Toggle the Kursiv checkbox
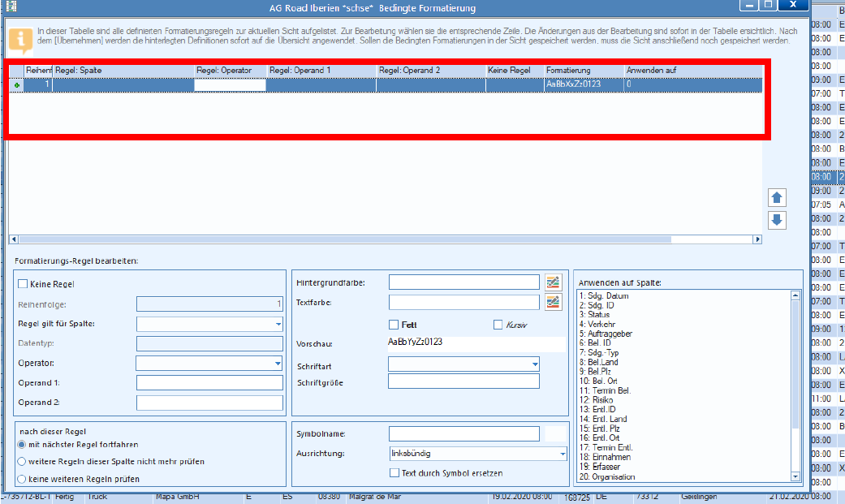 [x=498, y=325]
